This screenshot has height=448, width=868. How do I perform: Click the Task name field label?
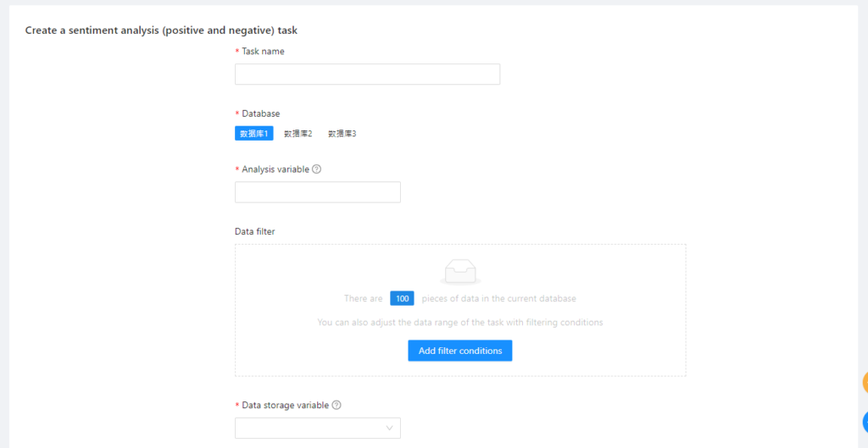pyautogui.click(x=263, y=51)
